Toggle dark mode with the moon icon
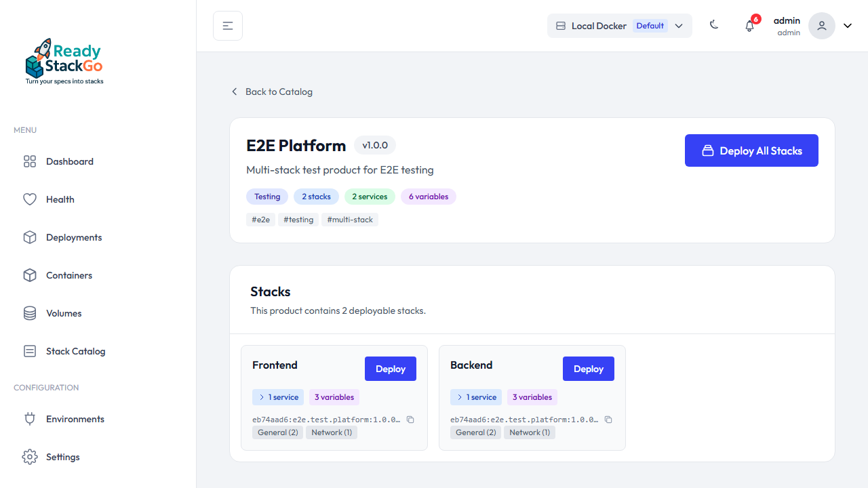 714,24
